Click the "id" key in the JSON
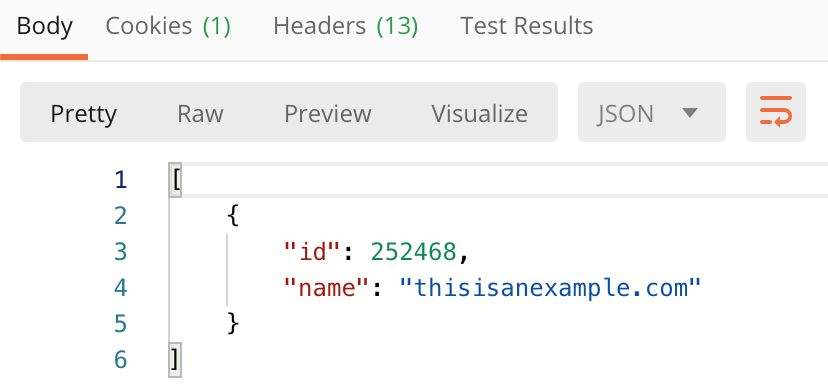 click(313, 252)
